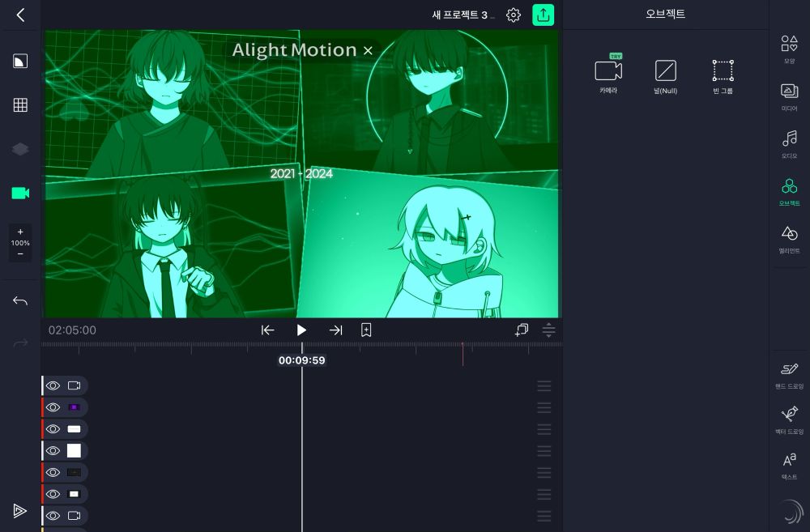The width and height of the screenshot is (810, 532).
Task: Hide the bottom camera layer
Action: tap(53, 516)
